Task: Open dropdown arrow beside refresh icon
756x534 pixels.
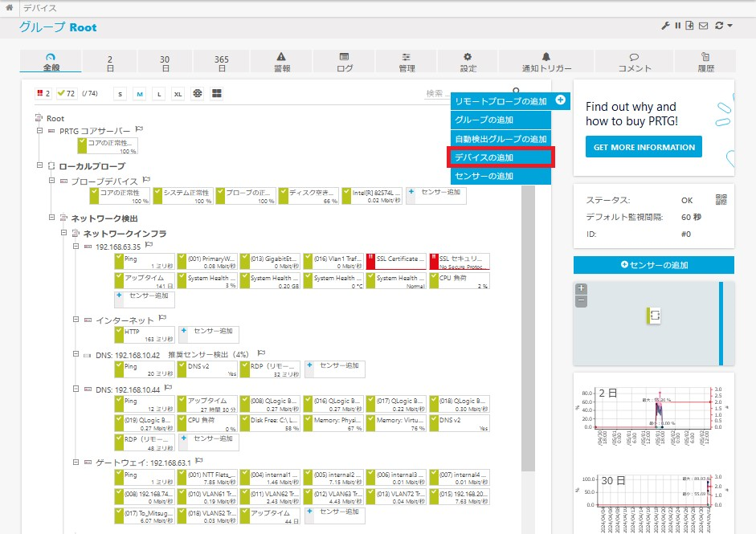Action: [730, 26]
